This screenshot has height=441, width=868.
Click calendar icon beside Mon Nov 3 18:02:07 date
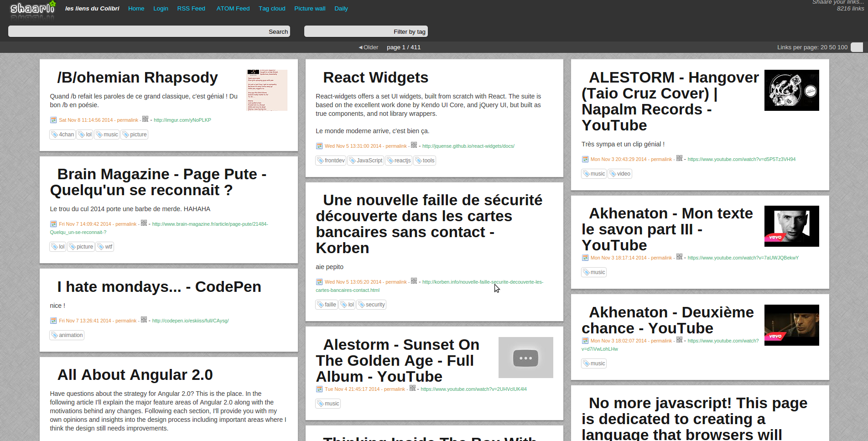point(585,341)
